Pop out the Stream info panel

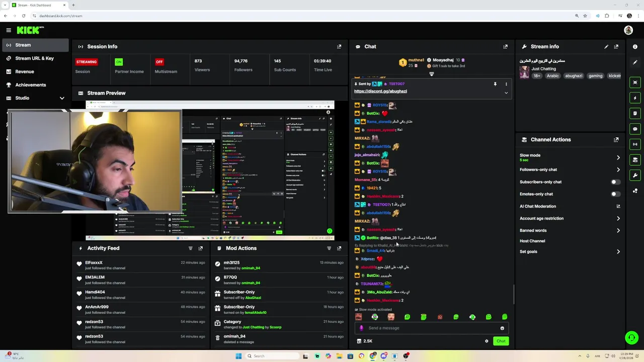[616, 47]
